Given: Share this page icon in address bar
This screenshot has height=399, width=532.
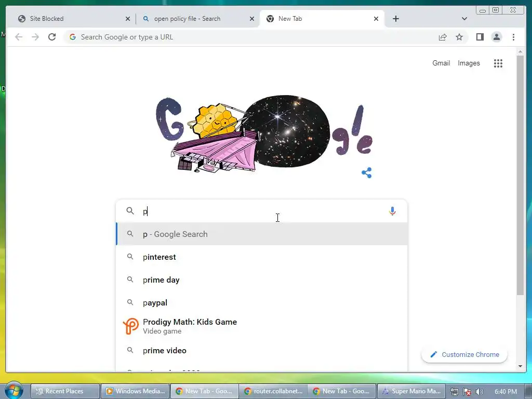Looking at the screenshot, I should tap(443, 37).
